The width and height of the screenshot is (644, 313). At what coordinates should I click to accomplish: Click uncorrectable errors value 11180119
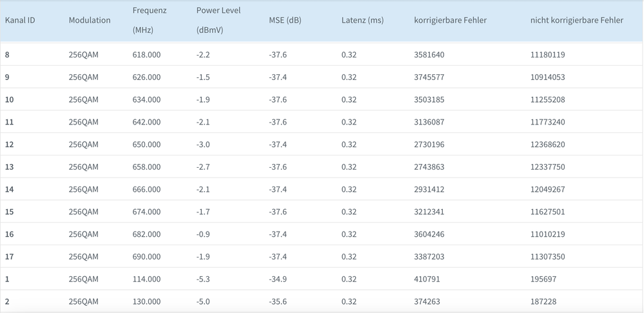point(548,55)
